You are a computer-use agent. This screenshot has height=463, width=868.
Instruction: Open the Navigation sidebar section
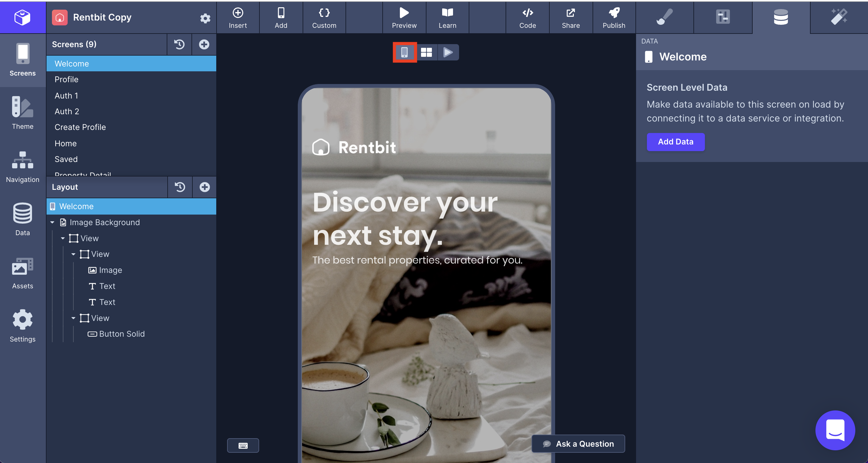(23, 167)
